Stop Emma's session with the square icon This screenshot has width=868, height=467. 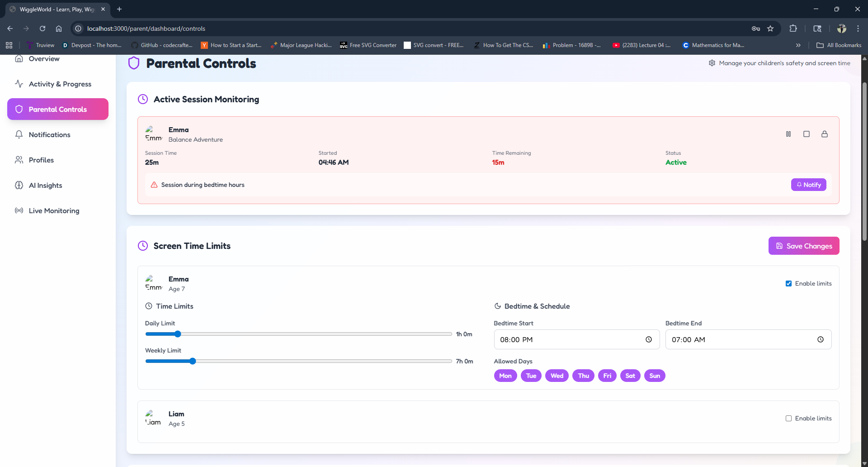click(x=807, y=134)
